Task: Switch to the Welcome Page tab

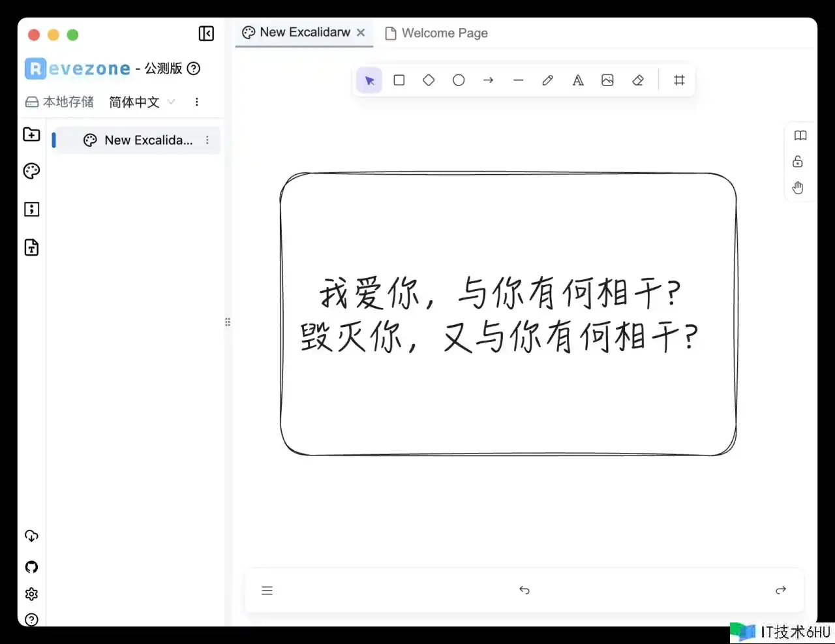Action: (437, 33)
